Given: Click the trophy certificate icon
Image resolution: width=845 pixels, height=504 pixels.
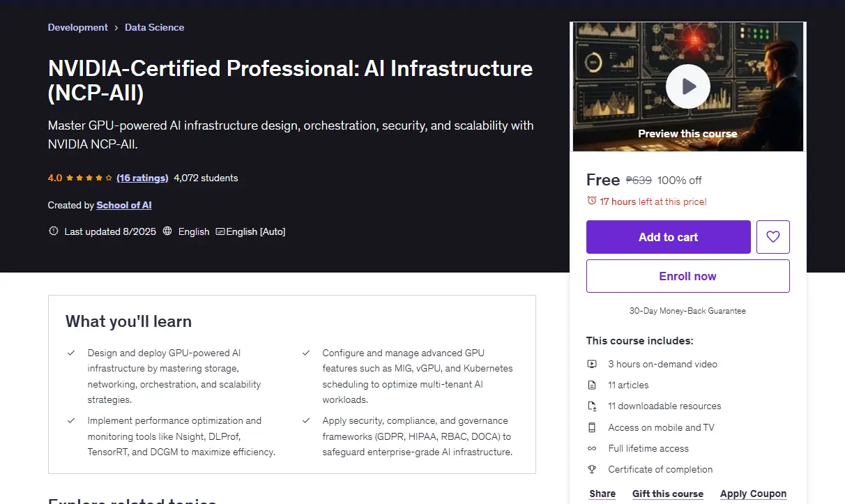Looking at the screenshot, I should (x=592, y=469).
